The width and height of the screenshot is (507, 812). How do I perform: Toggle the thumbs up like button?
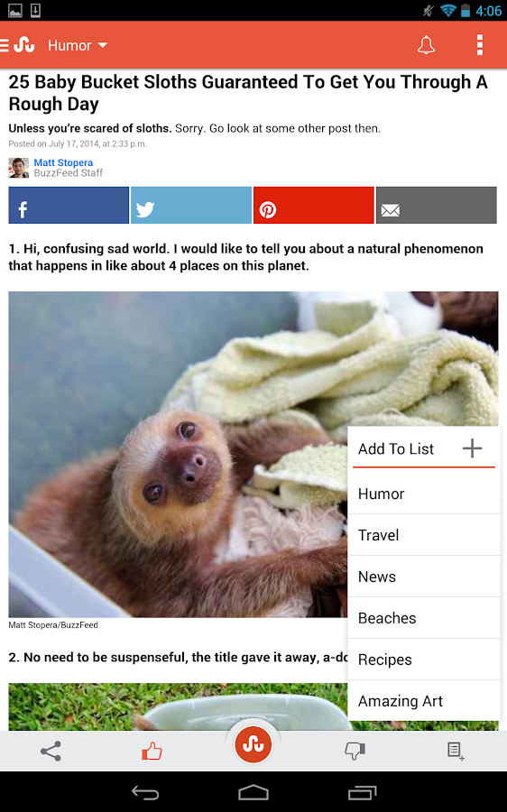coord(152,751)
